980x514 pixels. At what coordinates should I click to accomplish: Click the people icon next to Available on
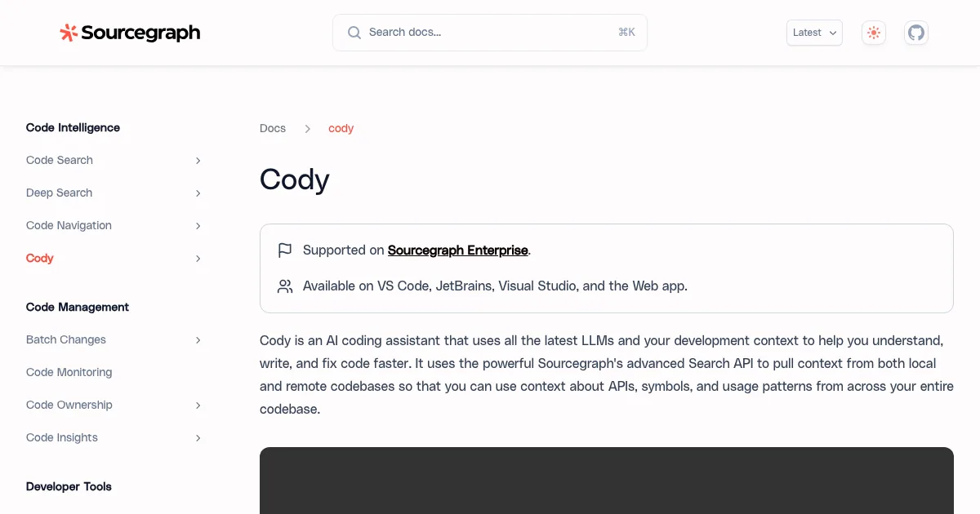pyautogui.click(x=285, y=286)
